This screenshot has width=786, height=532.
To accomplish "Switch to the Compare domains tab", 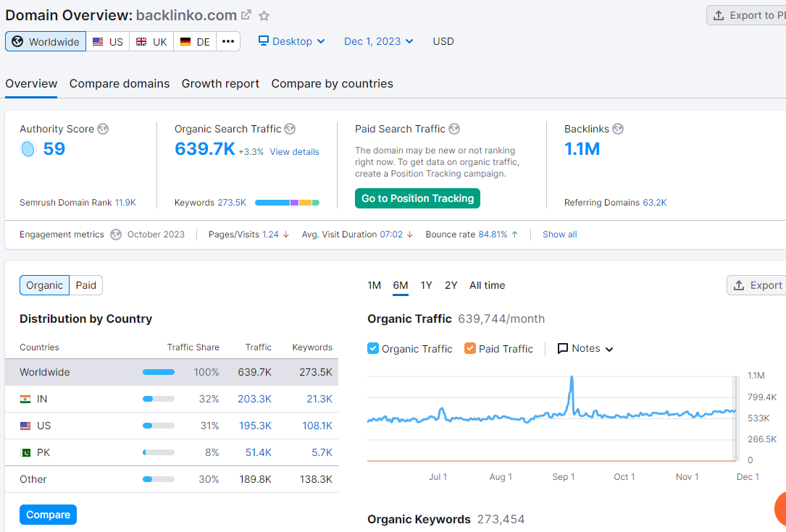I will click(x=119, y=83).
